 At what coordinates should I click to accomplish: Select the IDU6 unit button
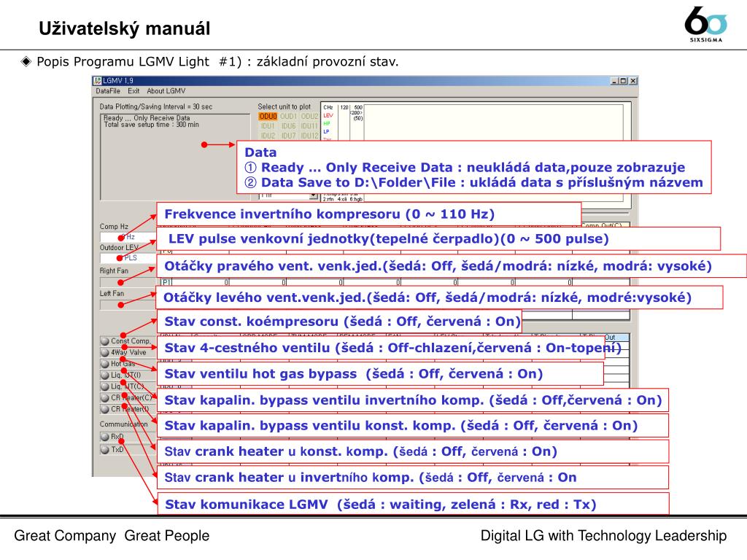(288, 126)
